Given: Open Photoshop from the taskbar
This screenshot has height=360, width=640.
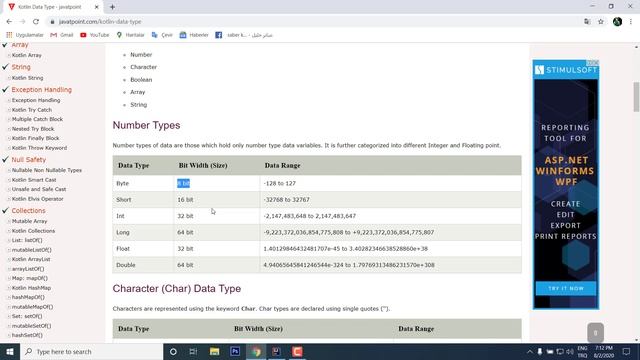Looking at the screenshot, I should [235, 351].
